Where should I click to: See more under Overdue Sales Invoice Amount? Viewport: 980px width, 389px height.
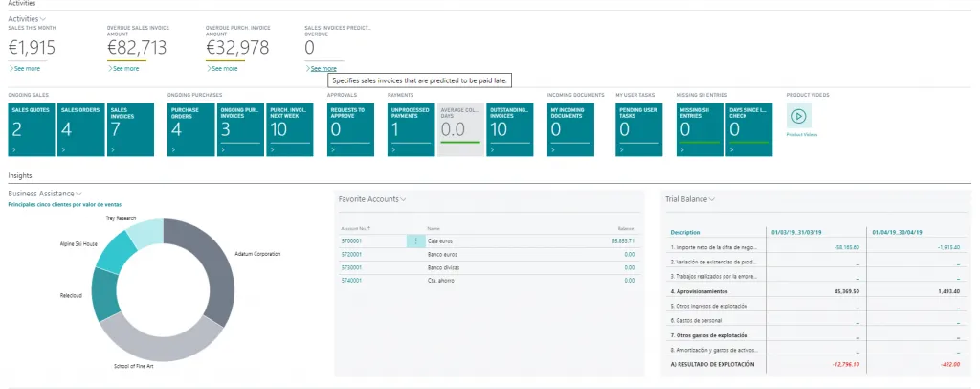tap(123, 68)
